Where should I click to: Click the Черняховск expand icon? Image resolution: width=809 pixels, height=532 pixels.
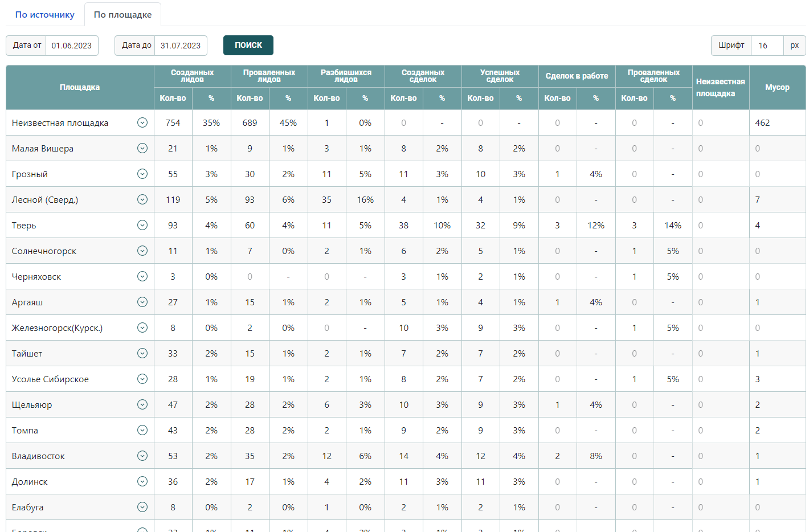click(x=142, y=276)
